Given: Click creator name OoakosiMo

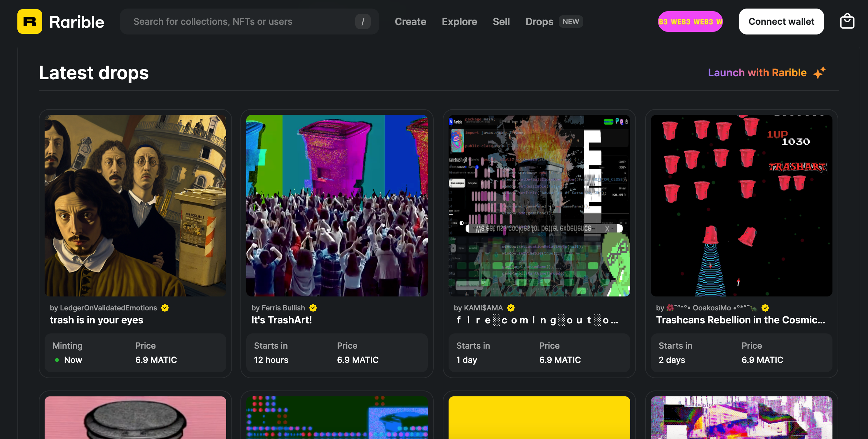Looking at the screenshot, I should [x=712, y=308].
